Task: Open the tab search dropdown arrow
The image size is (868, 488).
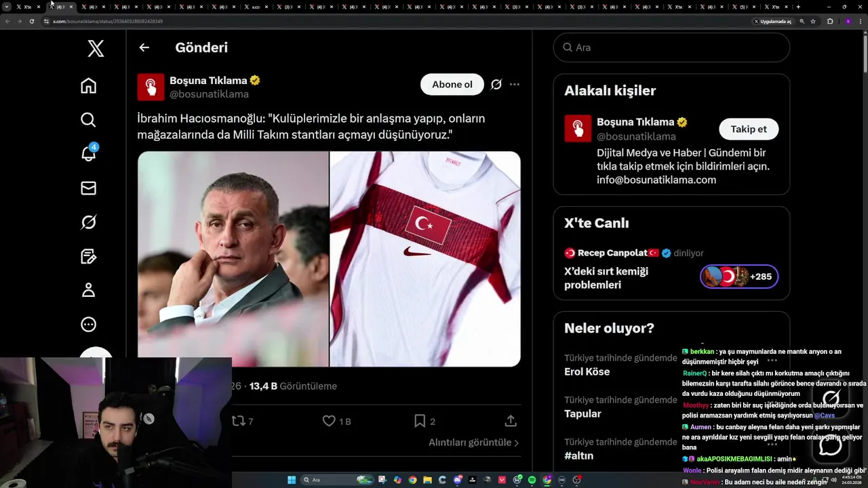Action: 6,7
